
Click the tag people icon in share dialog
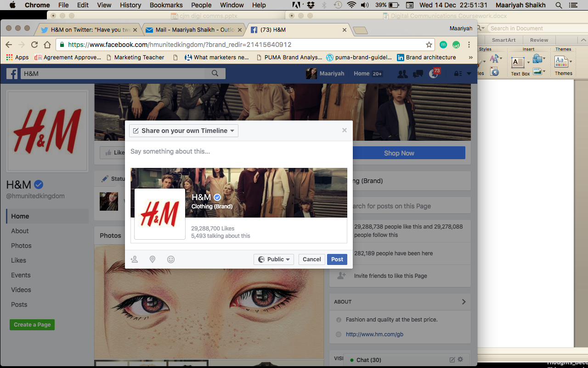pos(134,259)
